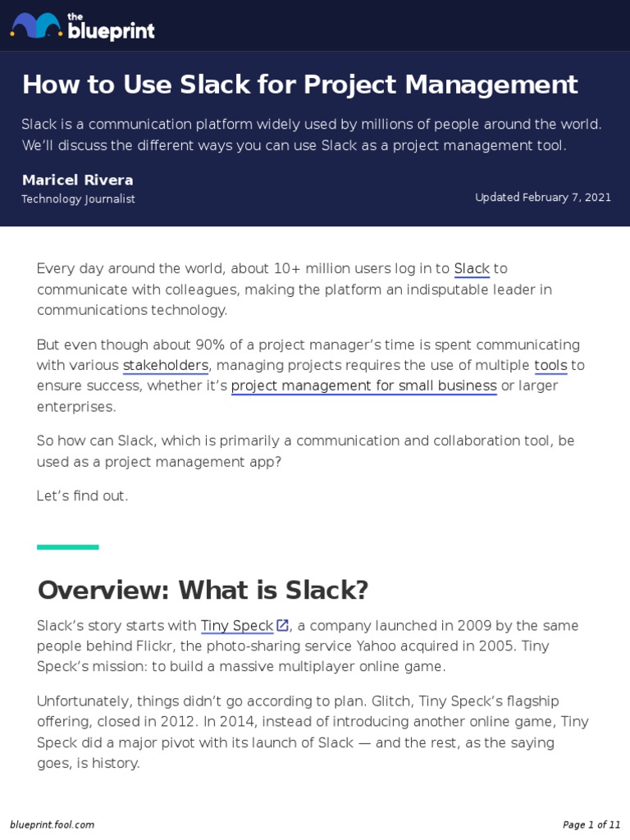Click the paragraph beginning 'Unfortunately, things didn't go'
The width and height of the screenshot is (630, 840).
click(312, 732)
